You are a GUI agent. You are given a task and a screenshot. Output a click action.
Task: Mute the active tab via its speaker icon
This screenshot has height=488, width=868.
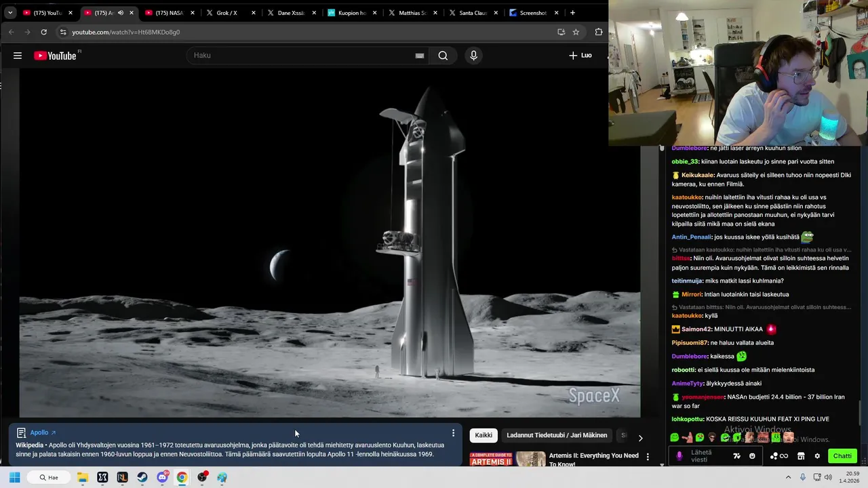[121, 13]
